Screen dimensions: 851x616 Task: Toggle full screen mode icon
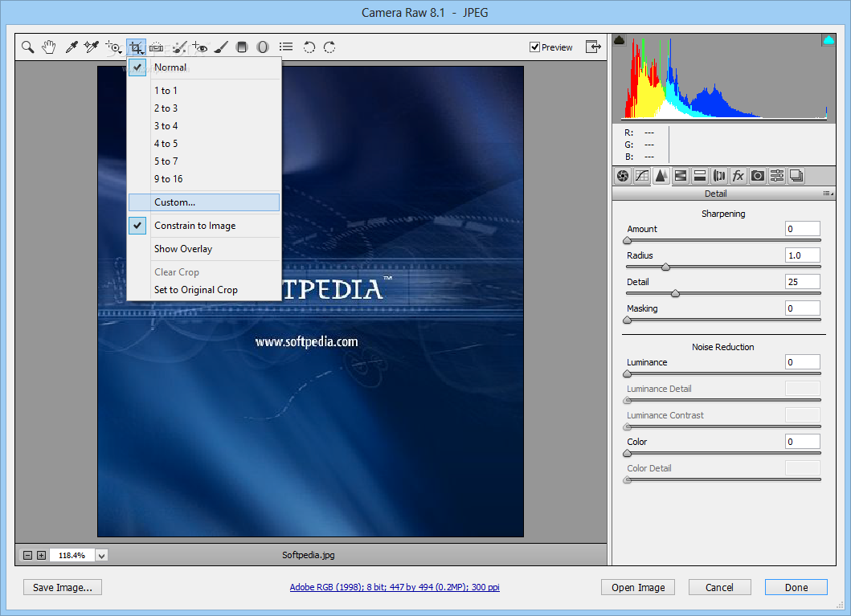pos(593,47)
